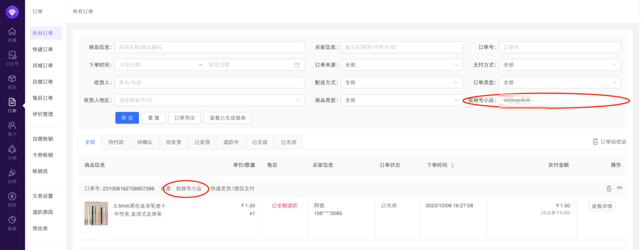Click the 查看详情 button

click(602, 206)
